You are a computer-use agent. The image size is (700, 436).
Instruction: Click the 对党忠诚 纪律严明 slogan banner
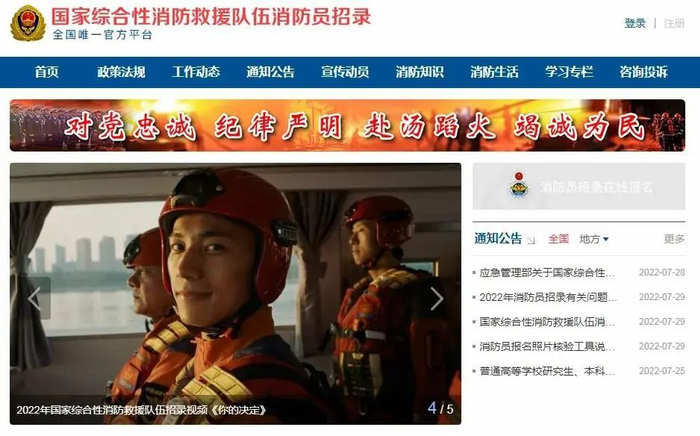347,125
